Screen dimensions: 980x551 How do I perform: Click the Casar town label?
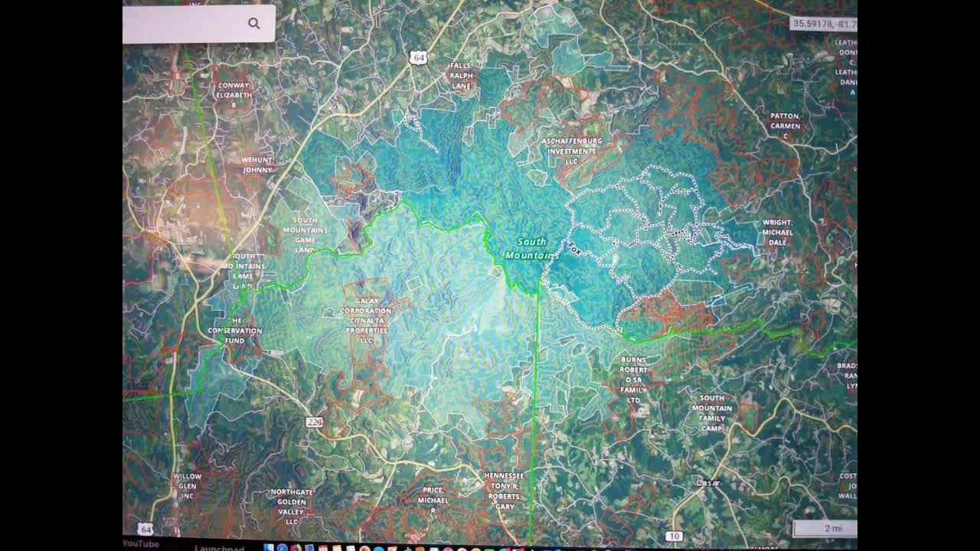click(708, 482)
